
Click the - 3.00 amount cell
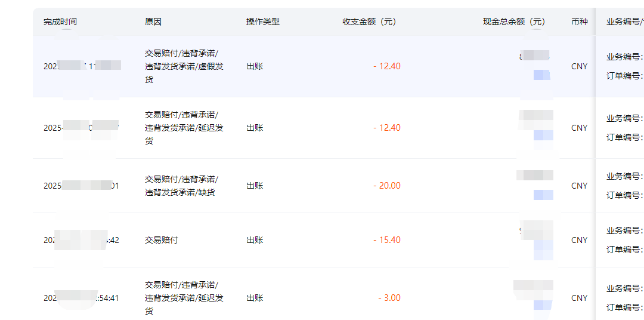coord(389,298)
